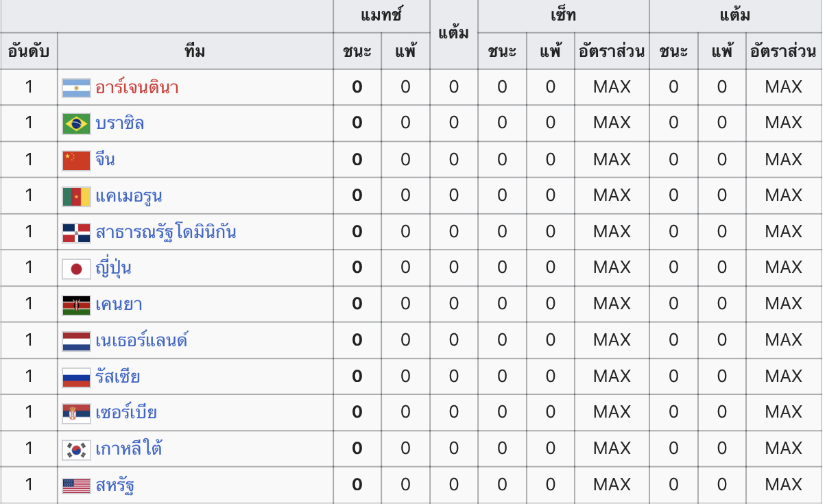
Task: Click the Serbia flag icon
Action: coord(76,413)
